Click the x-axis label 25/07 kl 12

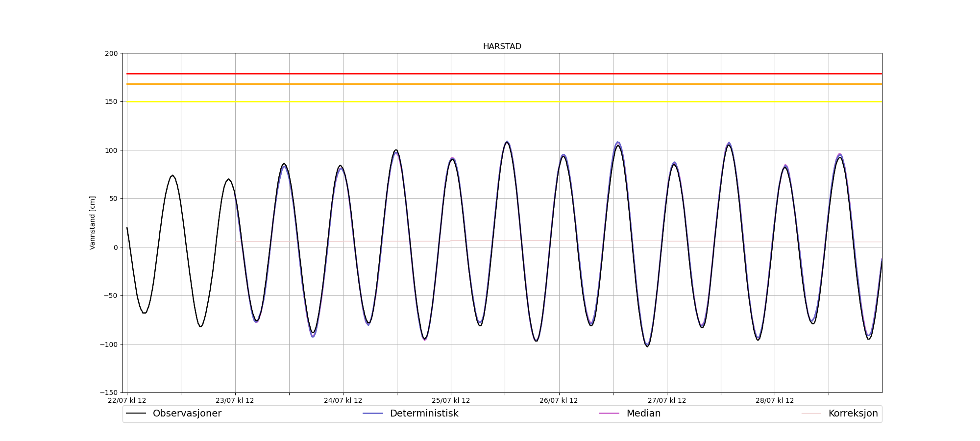click(x=451, y=401)
